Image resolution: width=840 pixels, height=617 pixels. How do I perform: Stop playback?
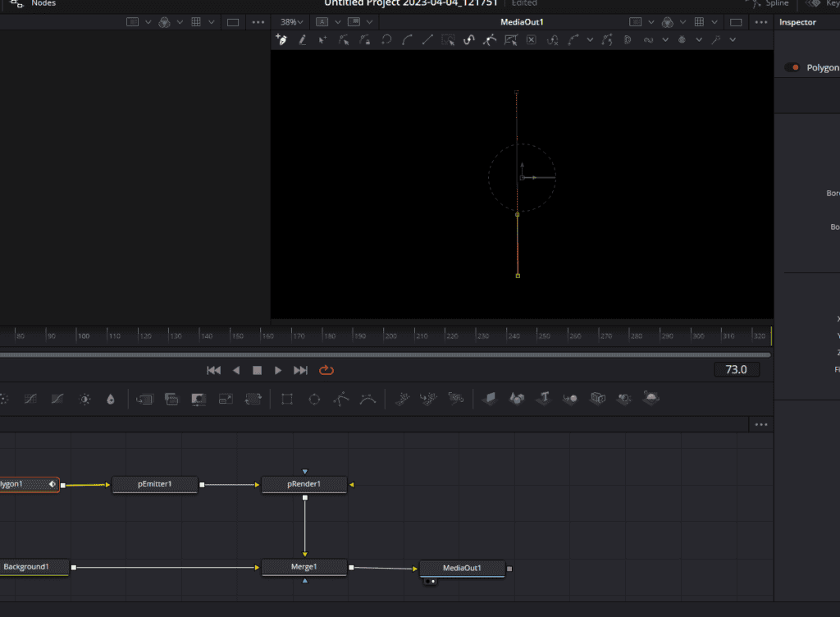coord(257,370)
